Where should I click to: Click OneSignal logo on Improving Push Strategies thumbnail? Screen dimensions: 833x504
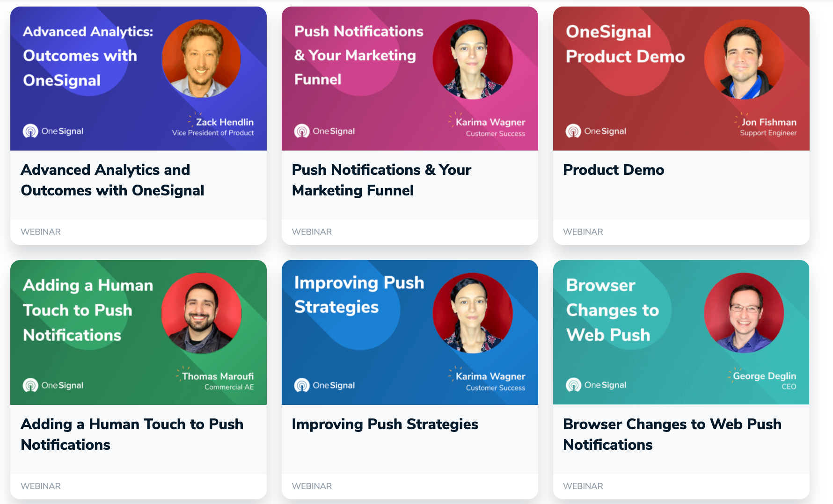pos(324,385)
